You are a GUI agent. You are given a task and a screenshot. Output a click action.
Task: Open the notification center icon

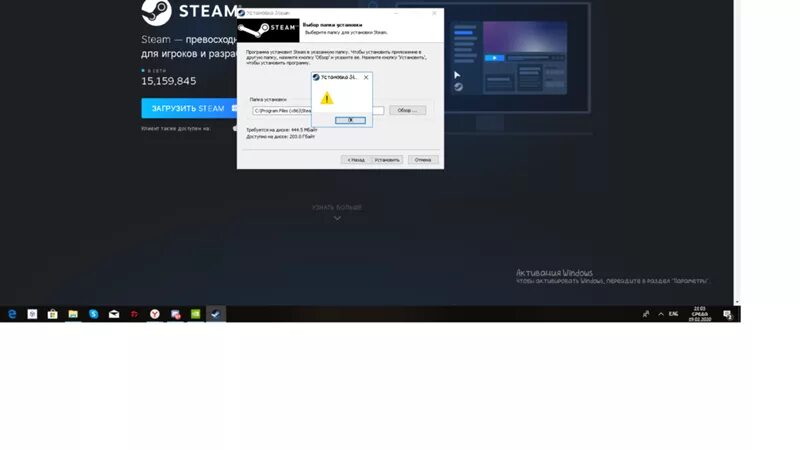(x=727, y=314)
